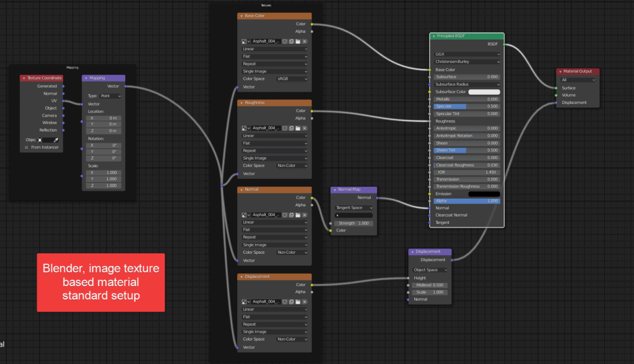
Task: Open image folder icon in Displacement texture node
Action: (x=298, y=301)
